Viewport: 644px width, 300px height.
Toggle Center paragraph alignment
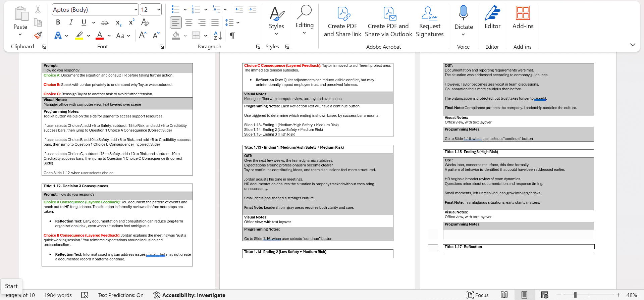click(x=189, y=22)
